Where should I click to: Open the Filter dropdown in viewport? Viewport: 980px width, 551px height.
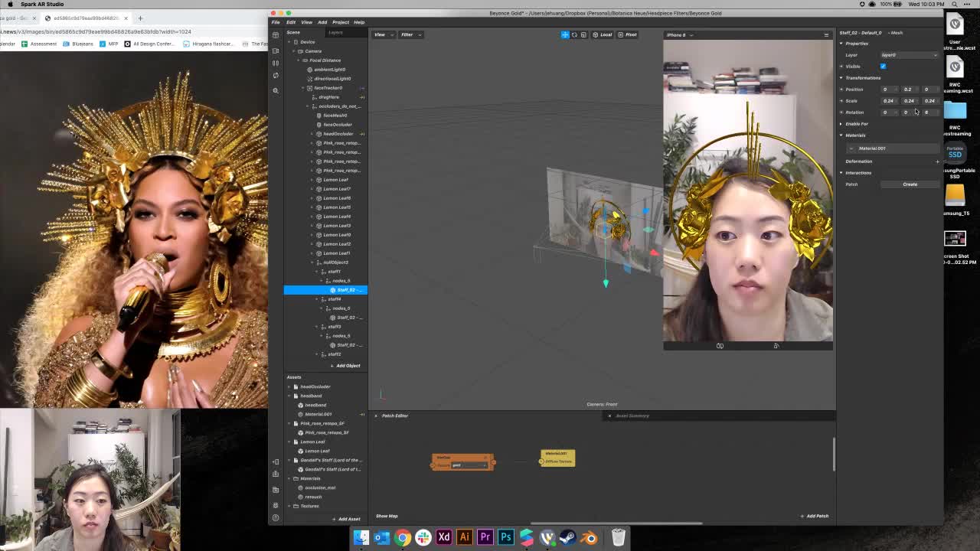point(411,34)
